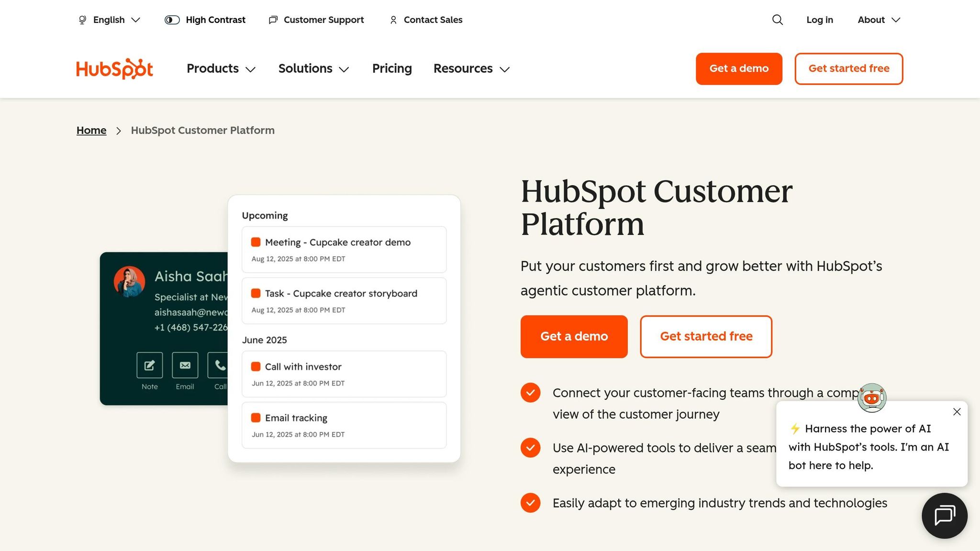Click the Note icon on contact card
Screen dimensions: 980x551
pos(149,365)
